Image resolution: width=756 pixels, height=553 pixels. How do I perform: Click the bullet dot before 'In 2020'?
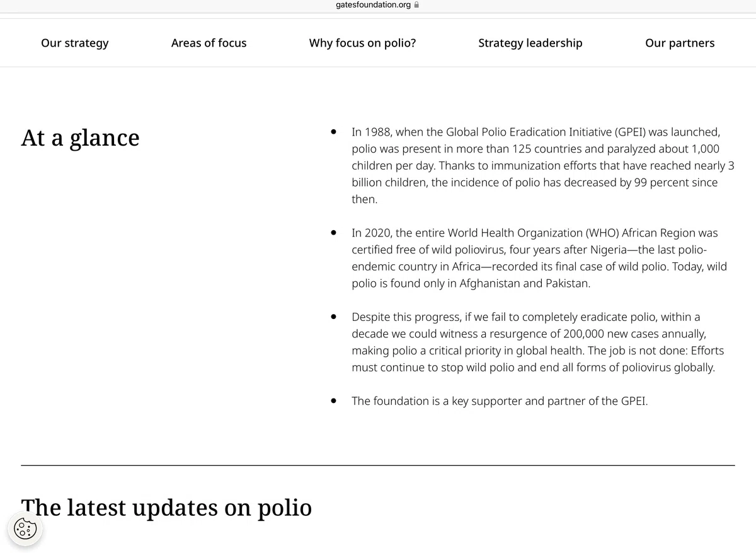pos(333,233)
